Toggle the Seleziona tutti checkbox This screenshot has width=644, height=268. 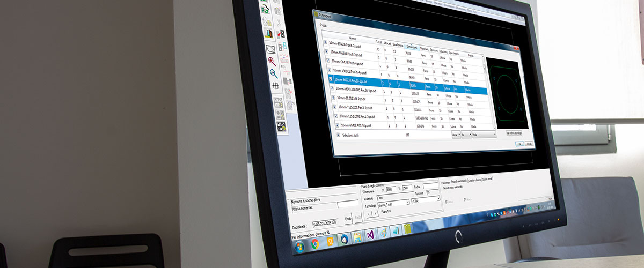pyautogui.click(x=338, y=135)
